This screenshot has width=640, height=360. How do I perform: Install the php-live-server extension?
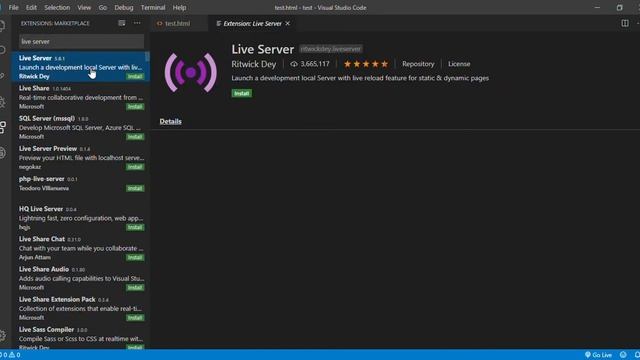pyautogui.click(x=135, y=189)
